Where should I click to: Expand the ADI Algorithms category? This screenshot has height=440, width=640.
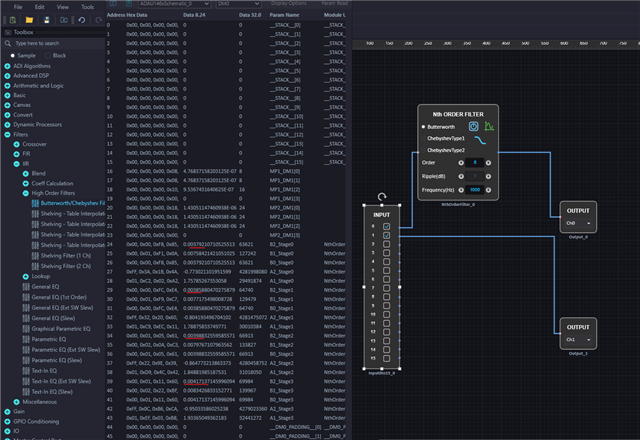coord(7,66)
